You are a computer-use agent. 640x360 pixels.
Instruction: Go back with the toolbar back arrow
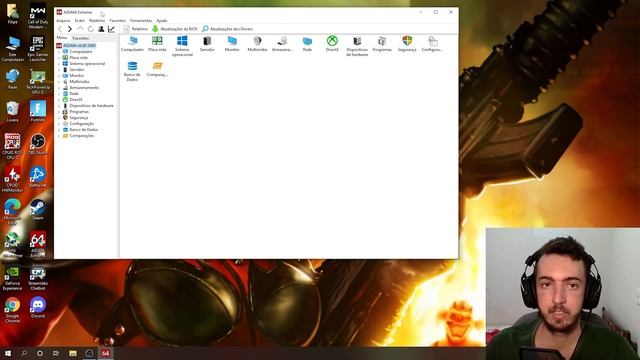pyautogui.click(x=60, y=29)
